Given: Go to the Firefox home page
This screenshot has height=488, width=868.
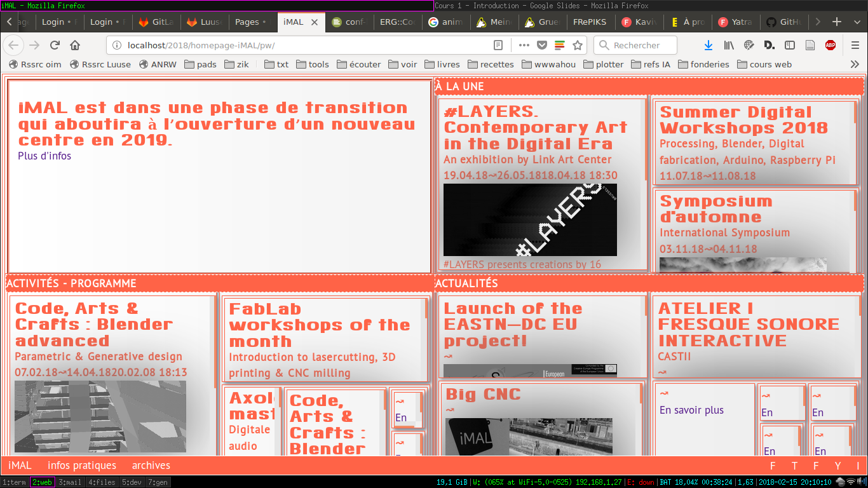Looking at the screenshot, I should coord(75,45).
